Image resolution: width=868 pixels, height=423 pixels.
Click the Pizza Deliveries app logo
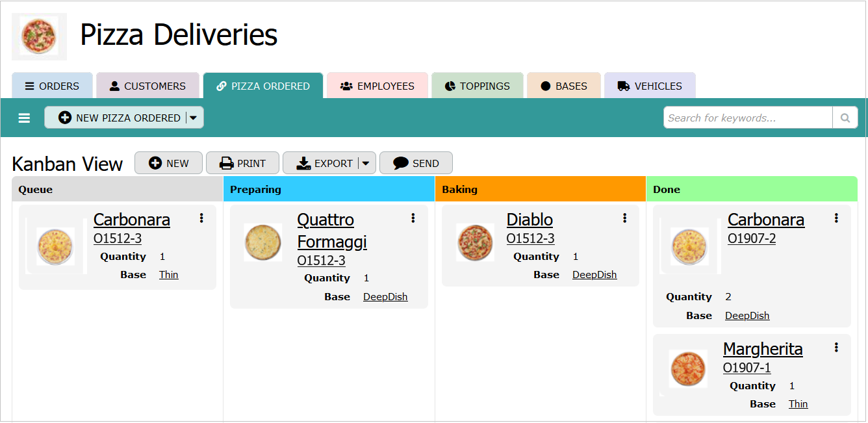[x=39, y=36]
